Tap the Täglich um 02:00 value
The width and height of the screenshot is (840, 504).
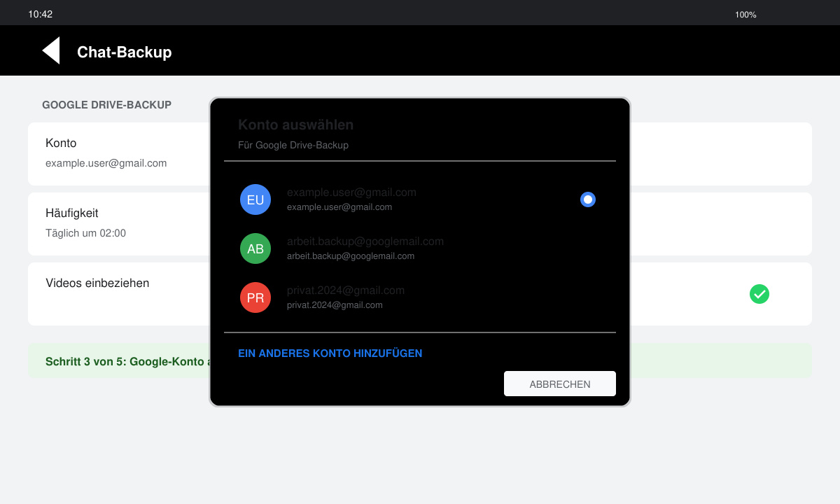pos(85,233)
